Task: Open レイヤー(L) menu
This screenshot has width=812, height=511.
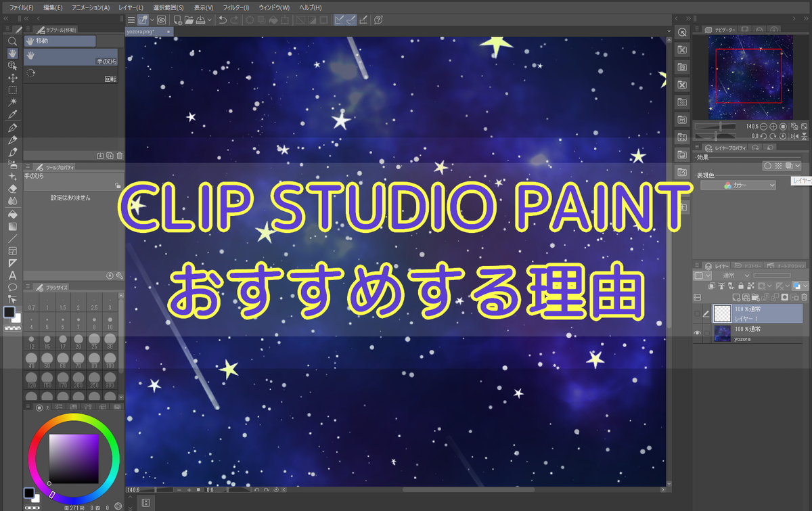Action: click(131, 7)
